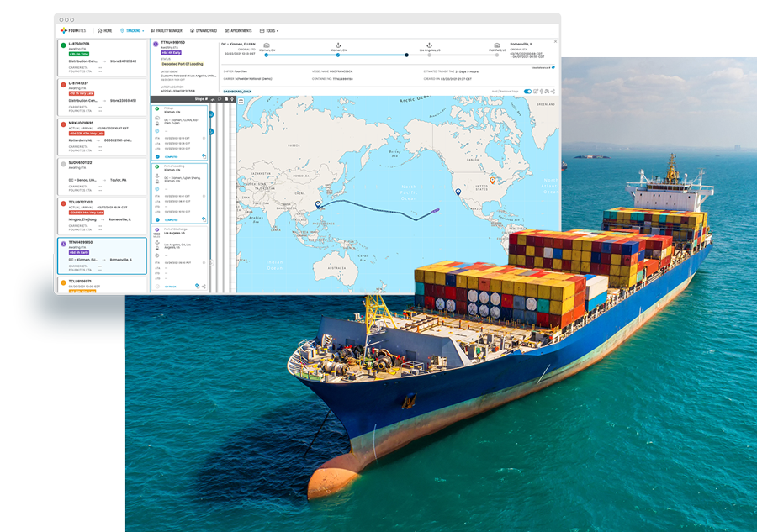The image size is (757, 532).
Task: Select shipment SUDU6501122
Action: click(x=102, y=176)
